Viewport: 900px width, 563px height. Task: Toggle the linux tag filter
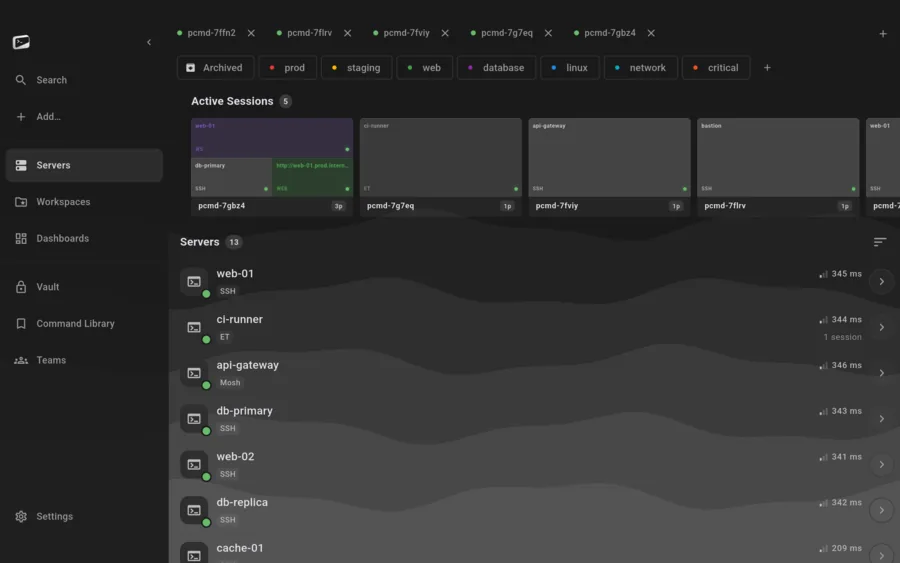tap(570, 68)
